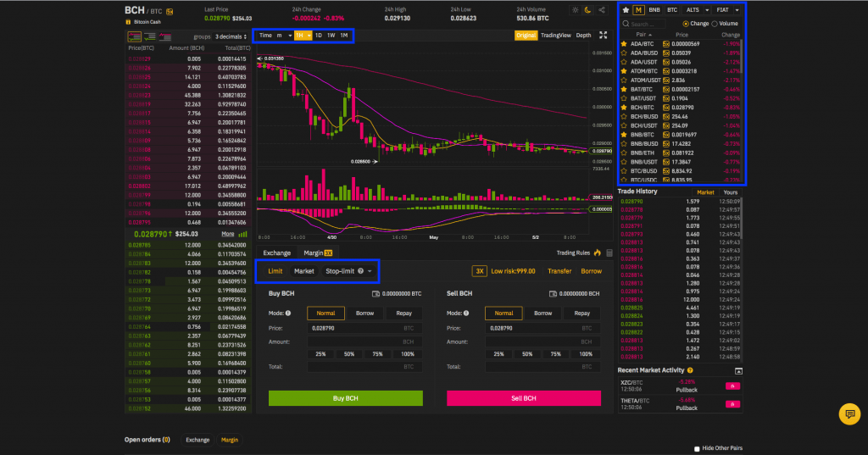The image size is (868, 455).
Task: Select the TradingView chart tab
Action: [556, 36]
